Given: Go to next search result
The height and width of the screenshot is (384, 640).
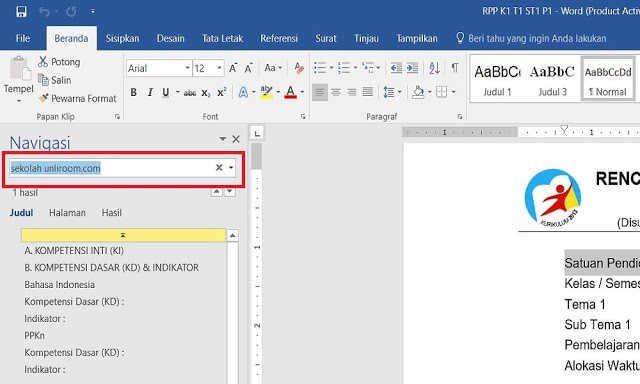Looking at the screenshot, I should point(230,191).
